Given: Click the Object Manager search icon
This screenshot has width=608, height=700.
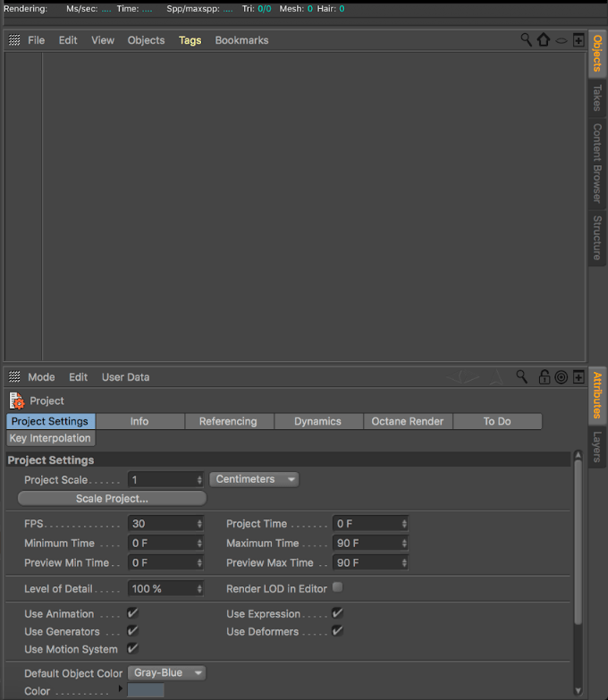Looking at the screenshot, I should click(x=527, y=40).
